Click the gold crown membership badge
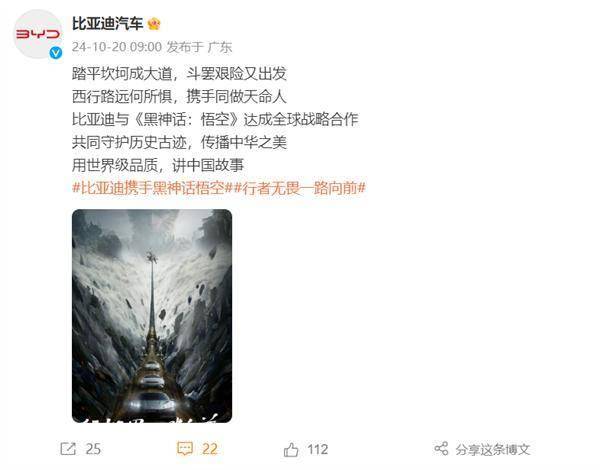This screenshot has width=600, height=470. pos(154,24)
